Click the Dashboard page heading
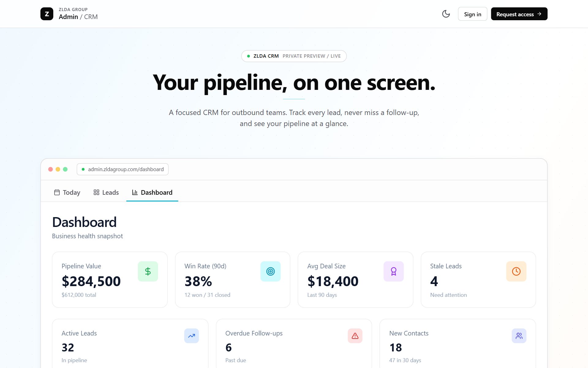588x368 pixels. click(84, 222)
